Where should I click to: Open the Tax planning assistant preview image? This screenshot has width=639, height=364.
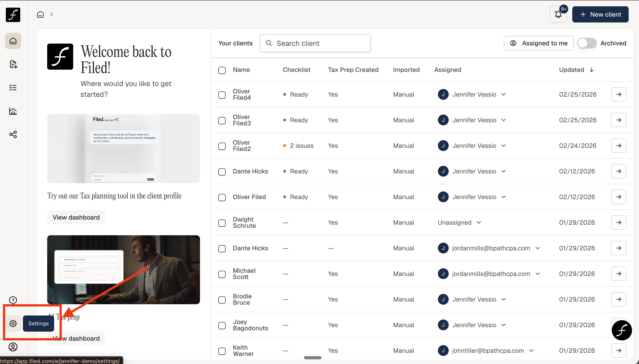[124, 149]
